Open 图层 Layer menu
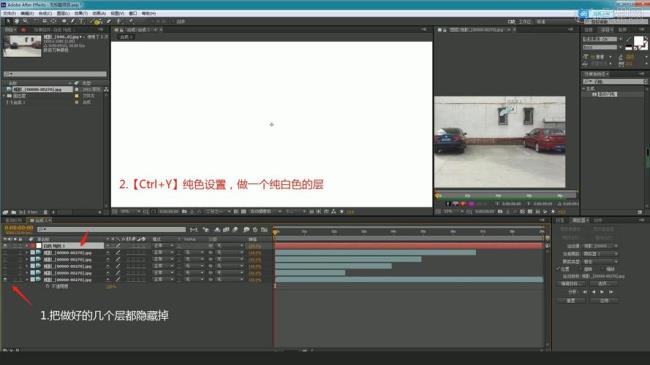Viewport: 650px width, 365px height. click(x=63, y=13)
